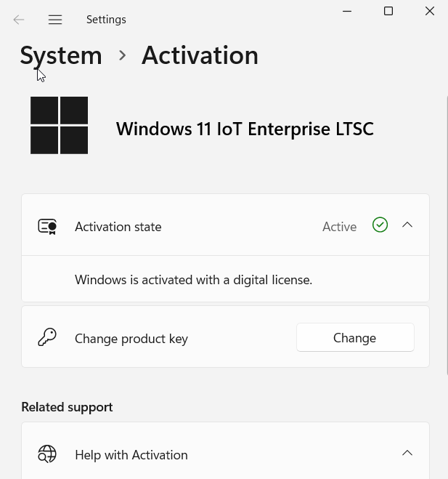Click the Help with Activation label
The image size is (448, 479).
tap(131, 455)
